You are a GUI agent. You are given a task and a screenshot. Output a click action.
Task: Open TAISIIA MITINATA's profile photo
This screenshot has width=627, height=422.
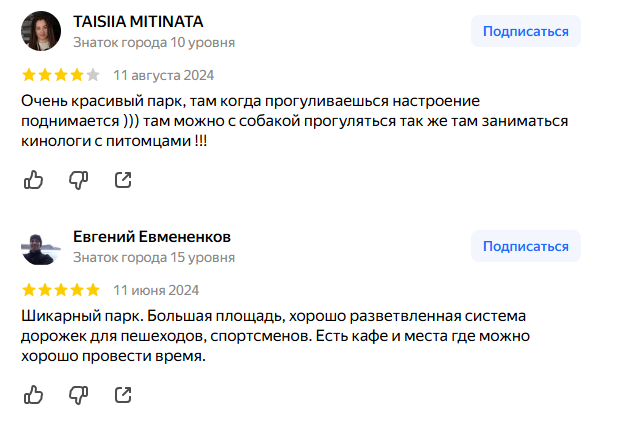click(x=40, y=31)
